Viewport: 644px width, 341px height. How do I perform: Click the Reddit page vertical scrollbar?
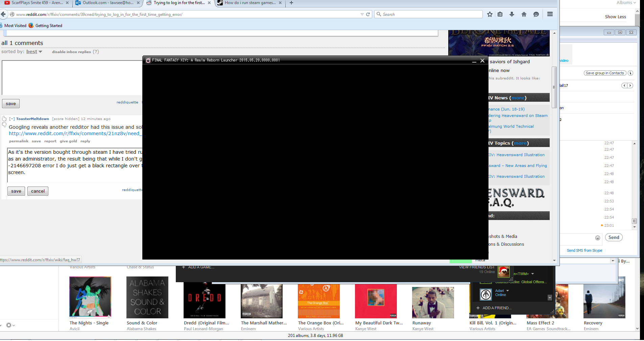pos(554,88)
